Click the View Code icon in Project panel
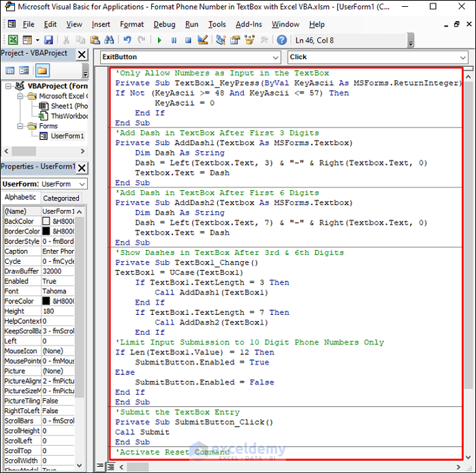Screen dimensions: 476x473 10,70
